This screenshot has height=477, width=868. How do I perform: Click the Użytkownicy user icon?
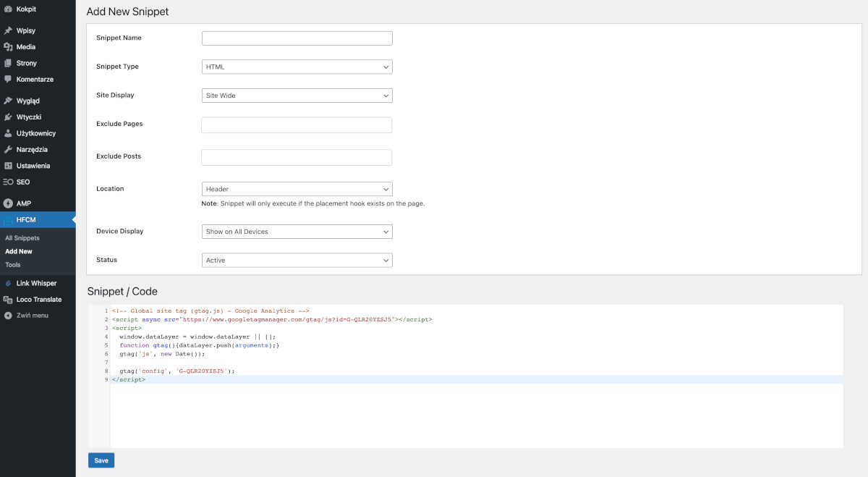[8, 133]
